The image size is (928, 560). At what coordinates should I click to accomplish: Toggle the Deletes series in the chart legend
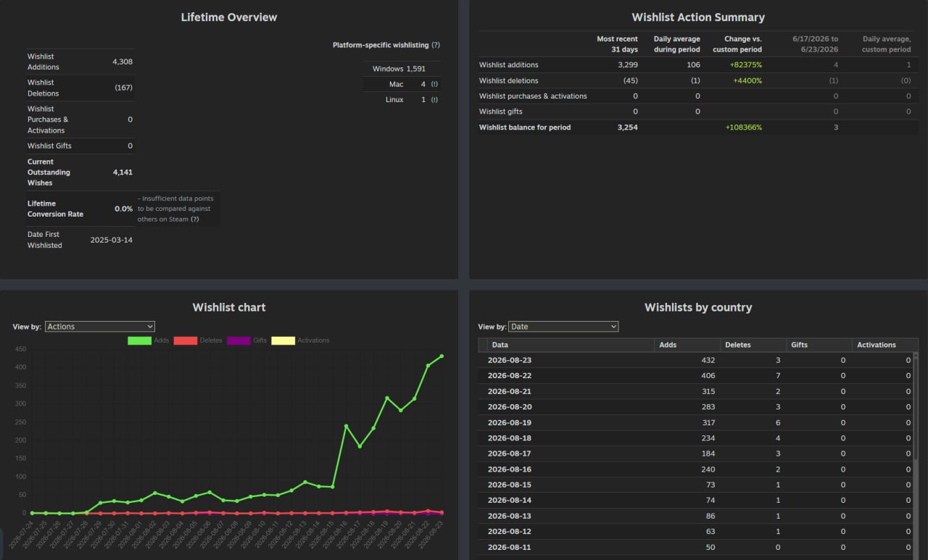pos(199,340)
